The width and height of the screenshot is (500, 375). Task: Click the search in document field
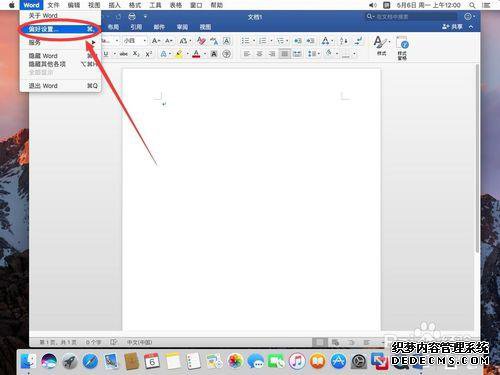click(x=412, y=16)
